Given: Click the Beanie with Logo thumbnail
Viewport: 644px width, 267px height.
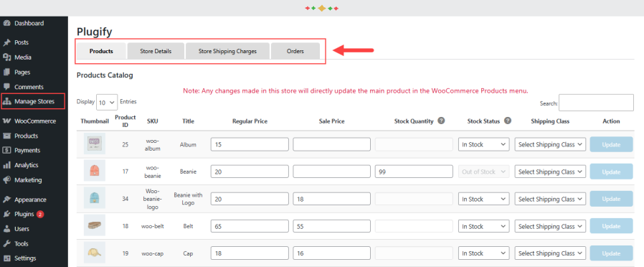Looking at the screenshot, I should [x=95, y=197].
